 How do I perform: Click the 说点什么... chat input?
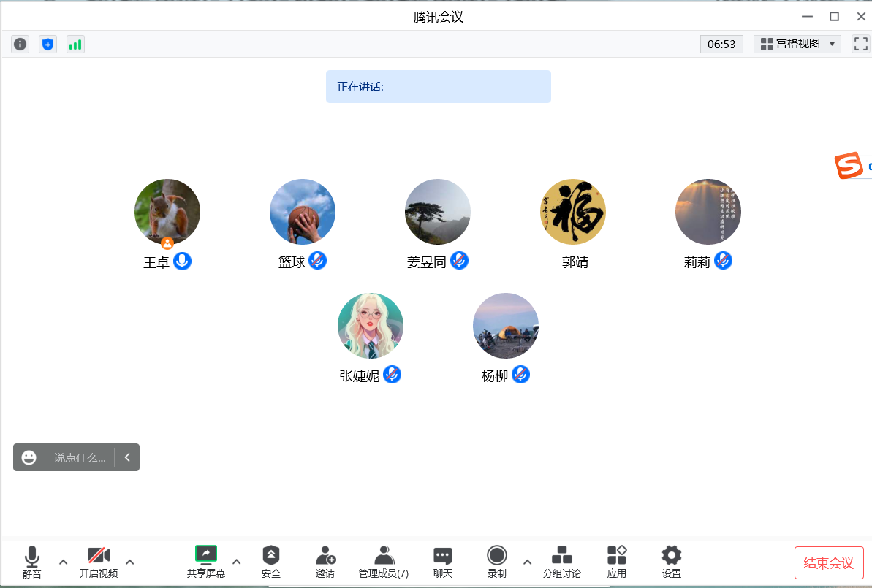coord(79,458)
